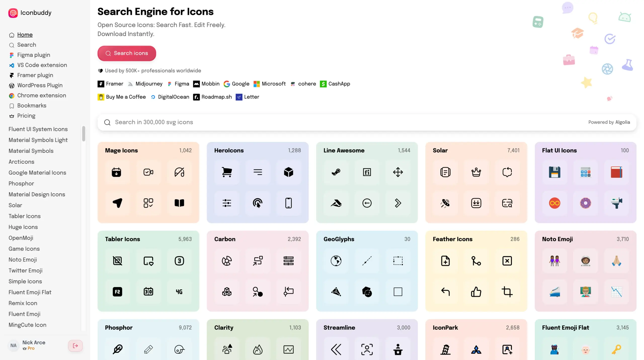Viewport: 644px width, 360px height.
Task: Visit the Midjourney link
Action: [145, 84]
